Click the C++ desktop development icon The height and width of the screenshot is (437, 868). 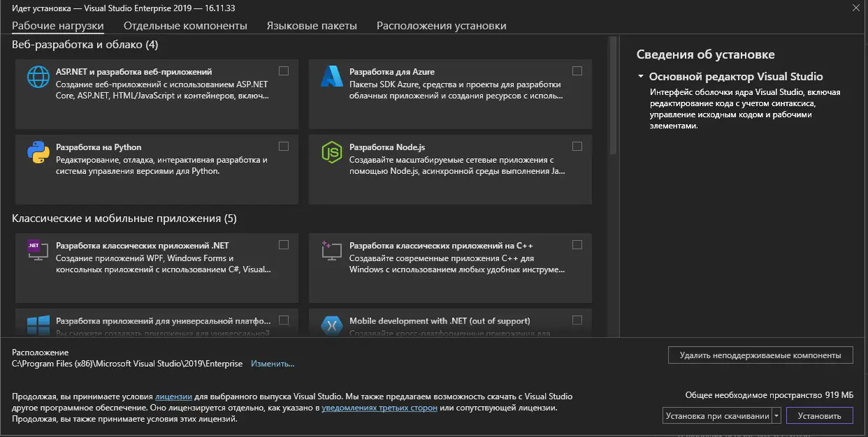point(331,251)
